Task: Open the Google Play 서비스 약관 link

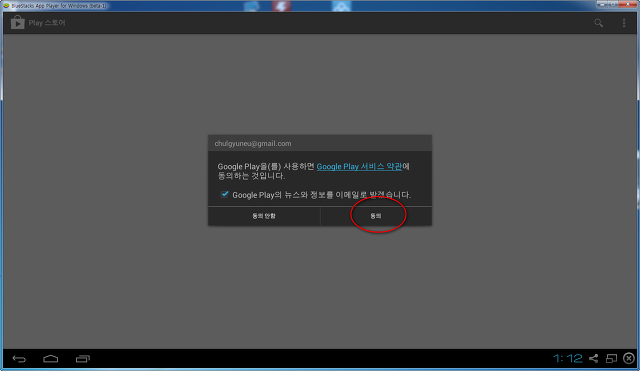Action: pos(359,167)
